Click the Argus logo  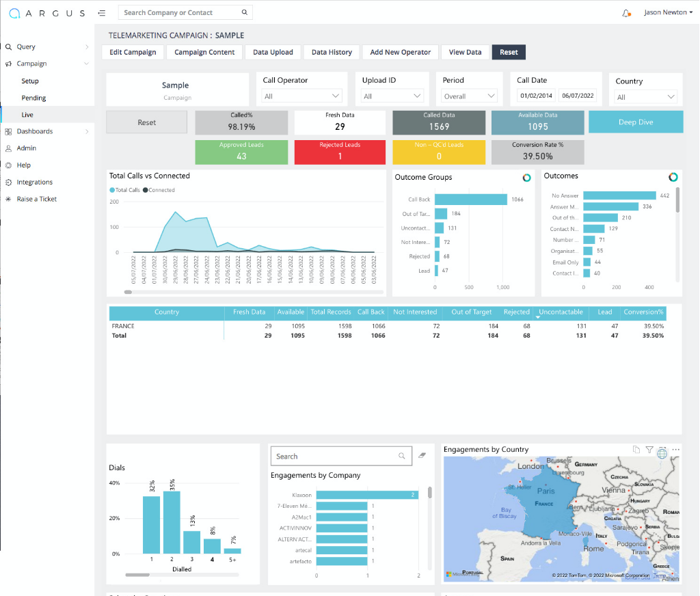point(47,13)
